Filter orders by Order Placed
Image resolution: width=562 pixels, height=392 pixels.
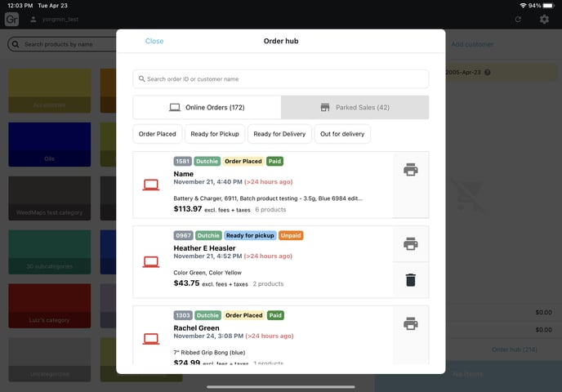pos(157,134)
